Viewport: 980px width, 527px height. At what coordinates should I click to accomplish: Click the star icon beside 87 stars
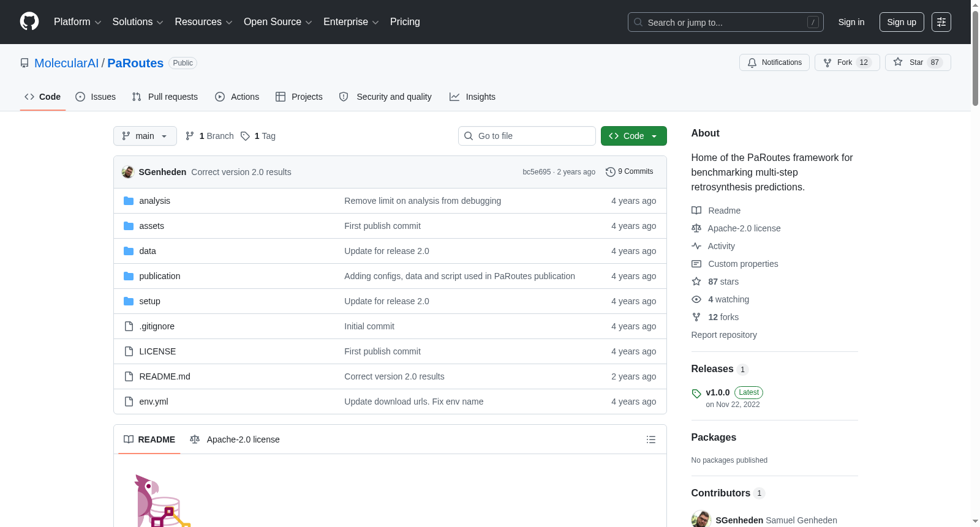696,282
